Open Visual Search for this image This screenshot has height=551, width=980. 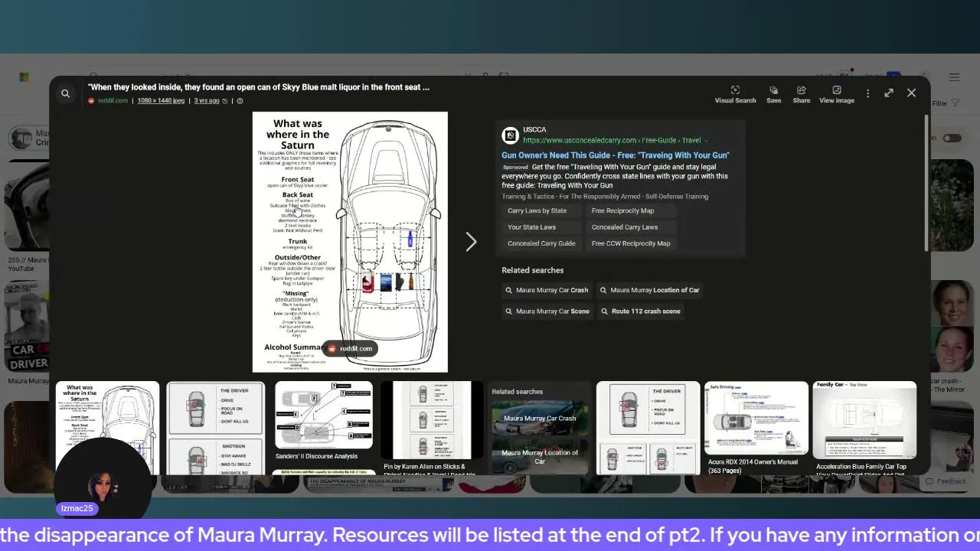(x=735, y=95)
